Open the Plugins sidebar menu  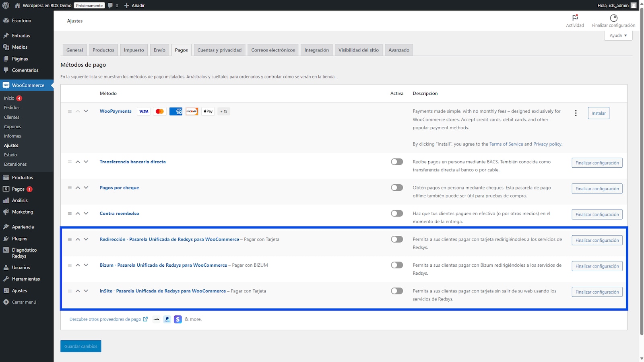[x=19, y=239]
